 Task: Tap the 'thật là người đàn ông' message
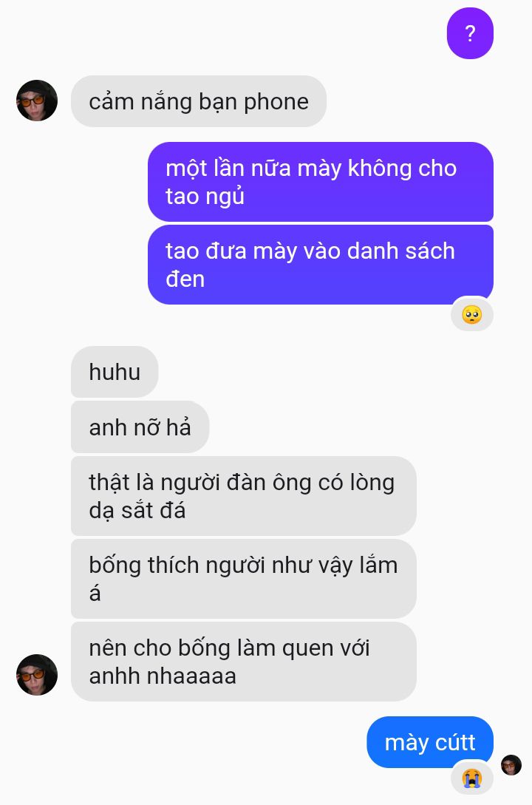(243, 496)
